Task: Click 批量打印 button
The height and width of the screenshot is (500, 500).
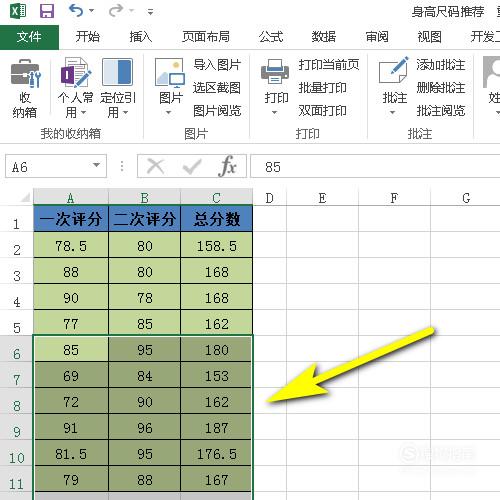Action: point(322,88)
